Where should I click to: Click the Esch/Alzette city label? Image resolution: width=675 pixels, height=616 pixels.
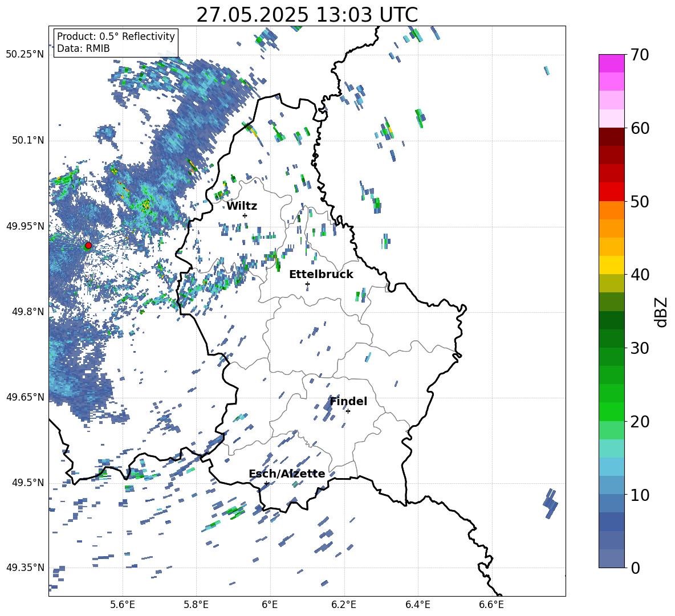(x=287, y=474)
